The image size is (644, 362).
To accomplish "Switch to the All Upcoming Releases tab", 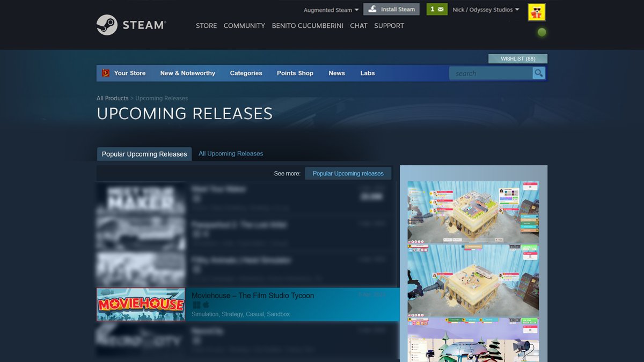I will coord(231,153).
